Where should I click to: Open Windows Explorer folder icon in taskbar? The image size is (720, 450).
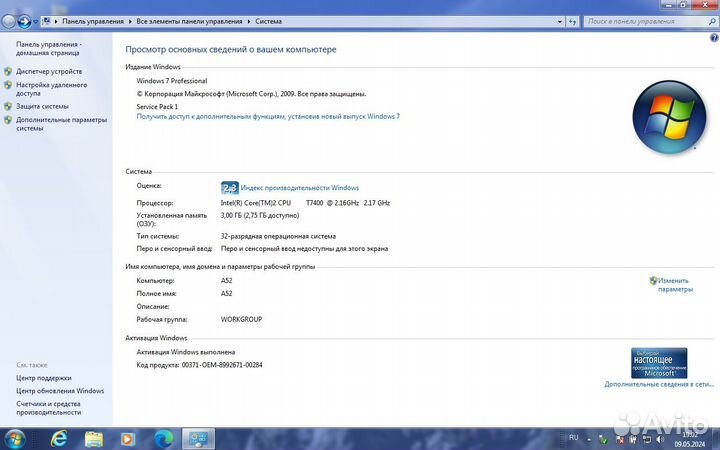tap(94, 438)
